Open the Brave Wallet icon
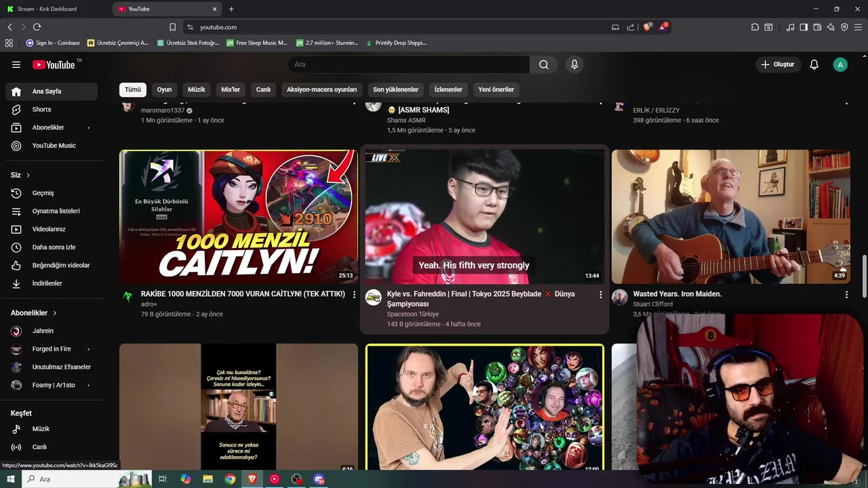This screenshot has height=488, width=868. point(817,27)
